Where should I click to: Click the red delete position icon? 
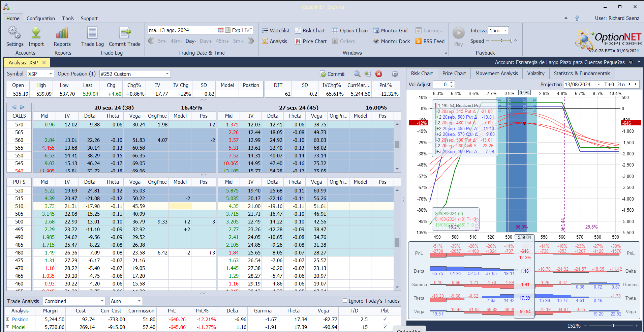[379, 74]
